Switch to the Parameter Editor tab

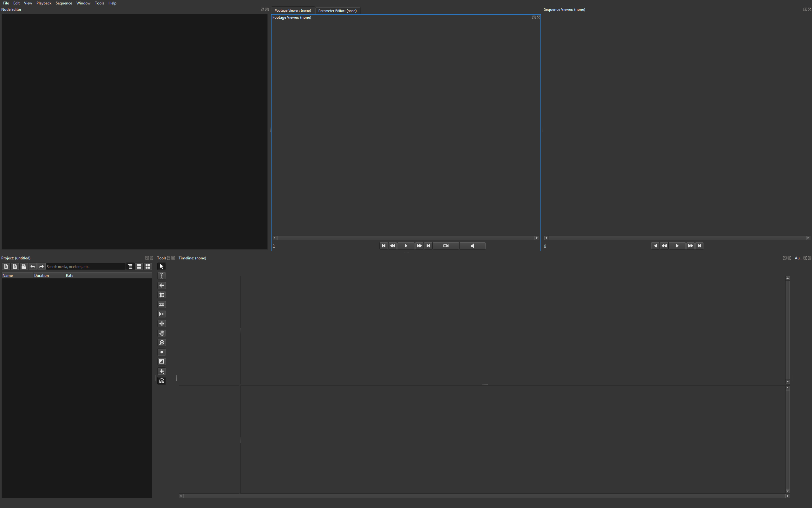click(337, 11)
